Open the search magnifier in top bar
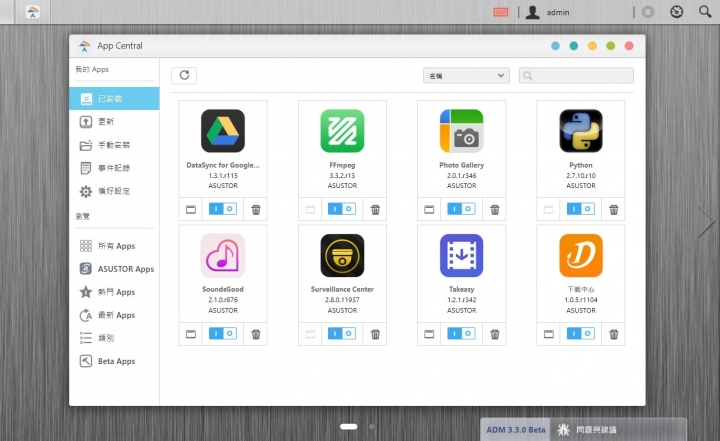 (705, 11)
